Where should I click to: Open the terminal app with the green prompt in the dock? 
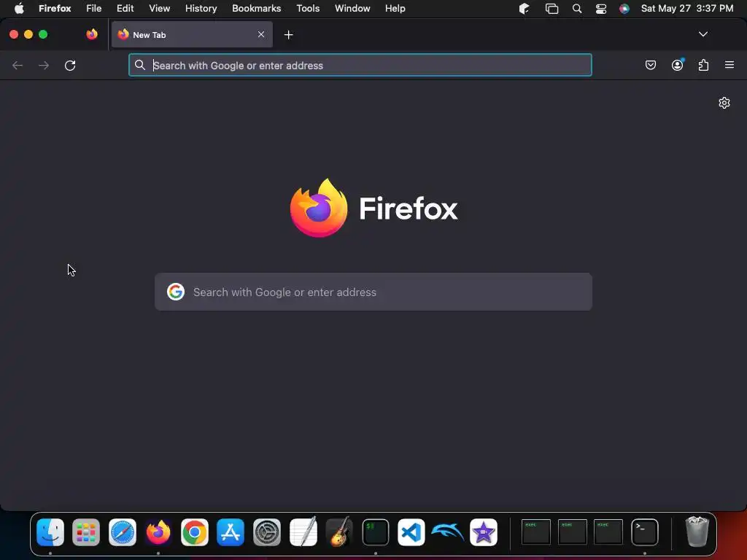376,532
